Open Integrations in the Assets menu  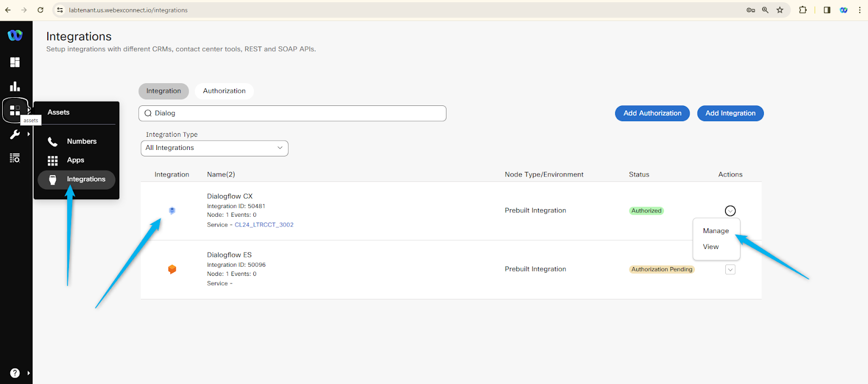[x=76, y=180]
